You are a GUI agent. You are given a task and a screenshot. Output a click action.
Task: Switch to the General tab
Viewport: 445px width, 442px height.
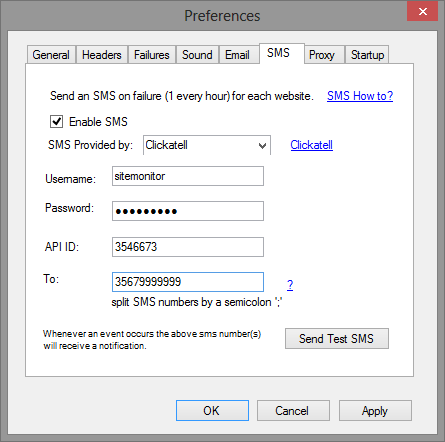click(x=51, y=55)
